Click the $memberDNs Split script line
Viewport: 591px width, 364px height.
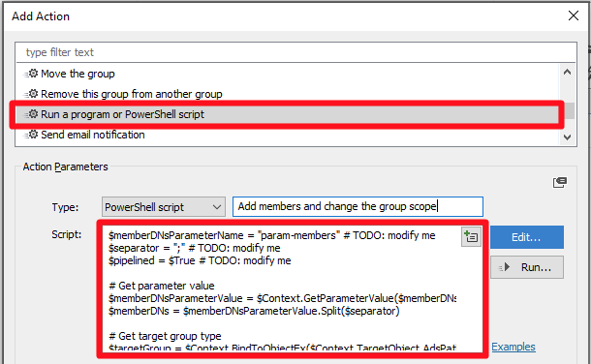point(254,311)
